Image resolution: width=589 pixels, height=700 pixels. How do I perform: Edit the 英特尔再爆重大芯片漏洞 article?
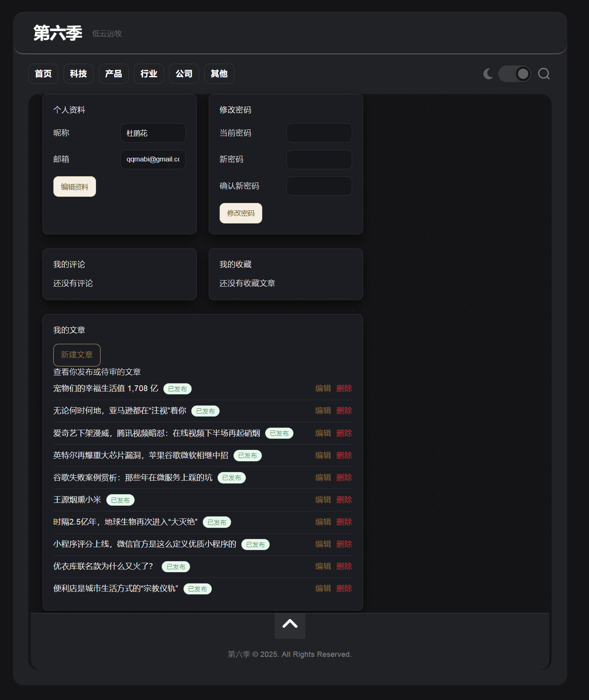pyautogui.click(x=323, y=455)
